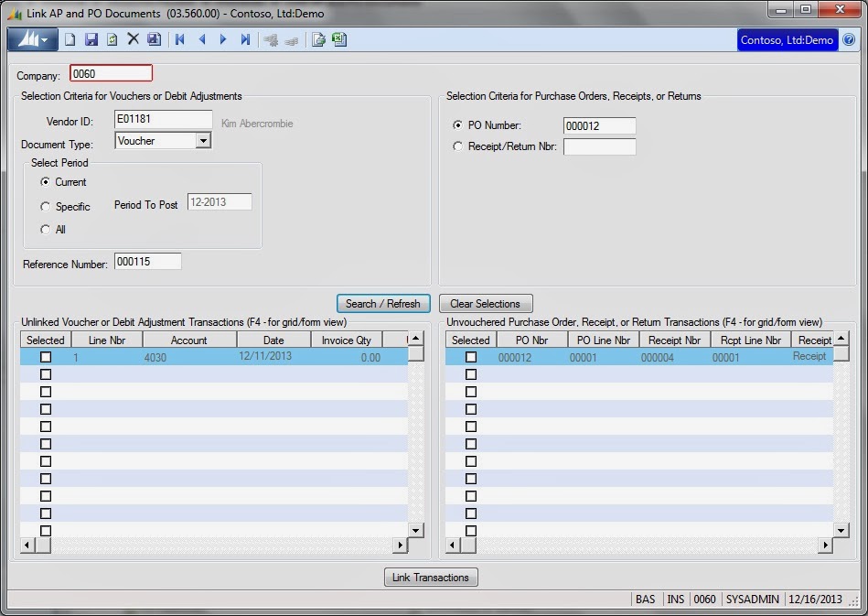Click scroll left arrow in voucher grid
This screenshot has width=868, height=616.
click(x=27, y=546)
